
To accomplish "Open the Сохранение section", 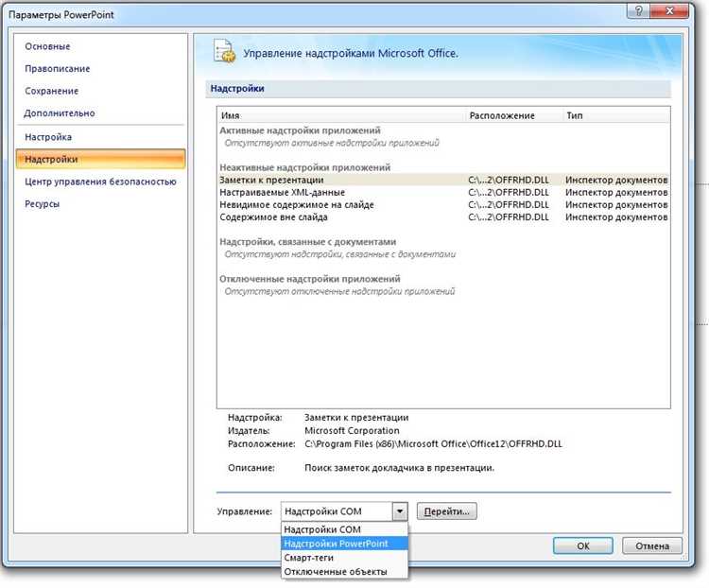I will click(52, 92).
